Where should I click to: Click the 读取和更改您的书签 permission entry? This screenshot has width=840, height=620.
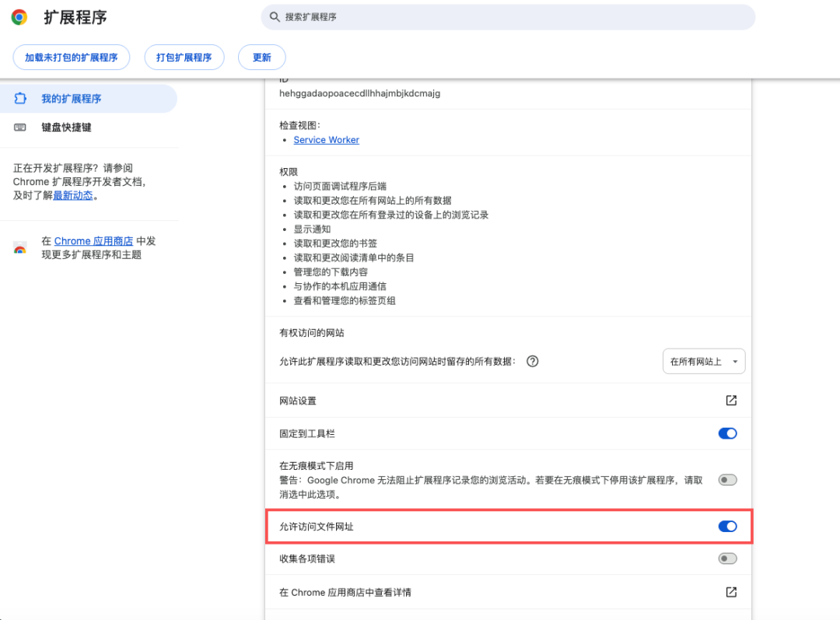click(x=335, y=243)
